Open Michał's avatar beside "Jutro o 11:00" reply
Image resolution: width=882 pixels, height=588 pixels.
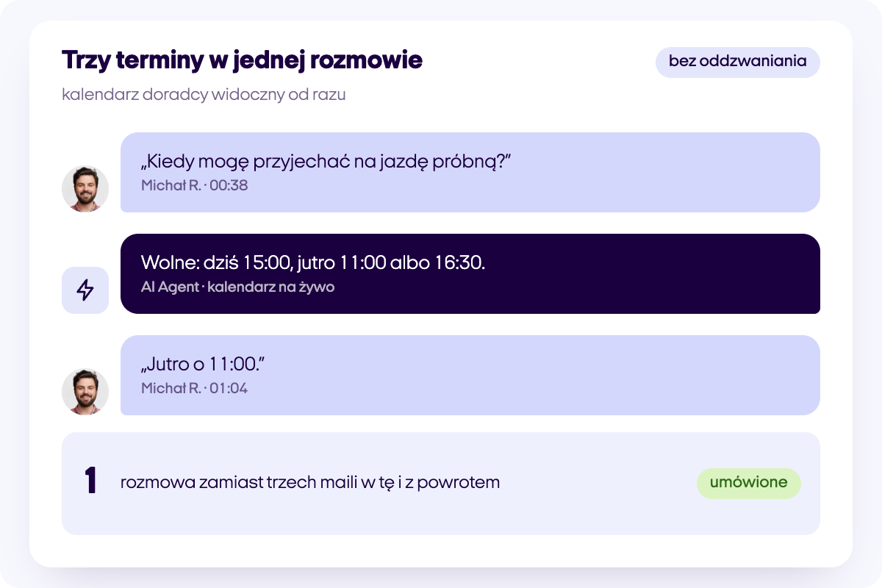(85, 392)
